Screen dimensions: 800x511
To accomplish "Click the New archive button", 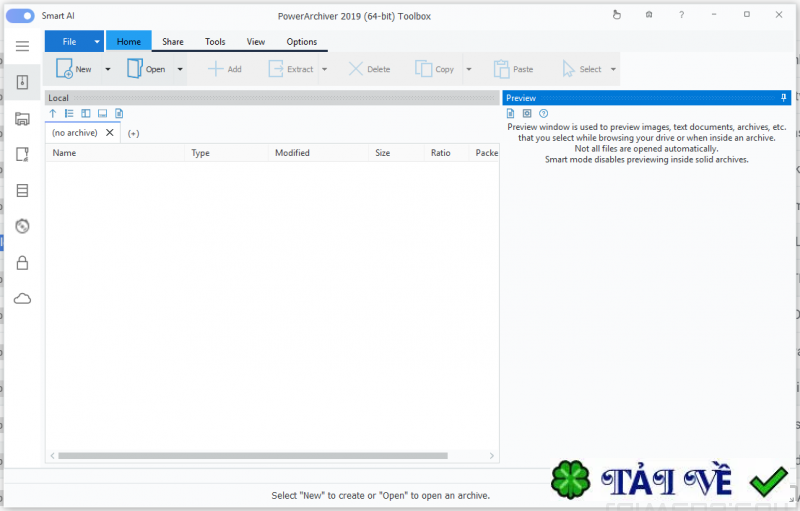I will pos(73,69).
